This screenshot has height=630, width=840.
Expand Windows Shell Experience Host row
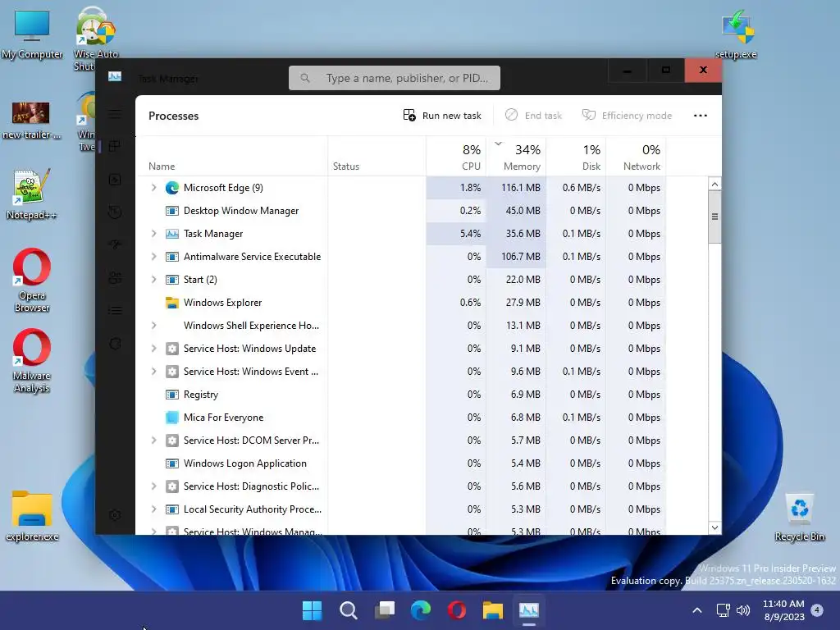pos(153,325)
